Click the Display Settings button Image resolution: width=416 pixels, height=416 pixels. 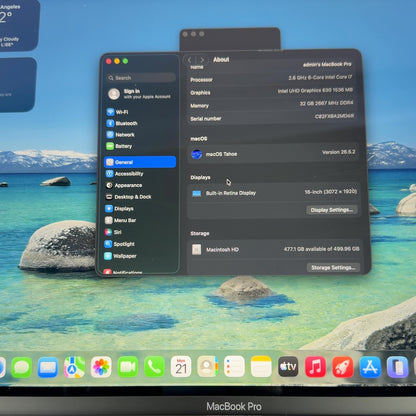tap(332, 210)
